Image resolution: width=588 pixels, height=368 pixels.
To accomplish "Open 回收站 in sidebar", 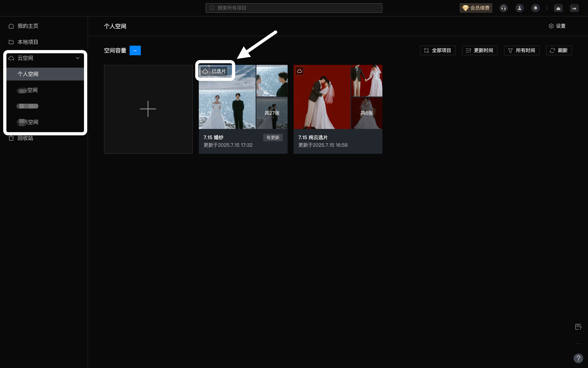I will pos(25,138).
